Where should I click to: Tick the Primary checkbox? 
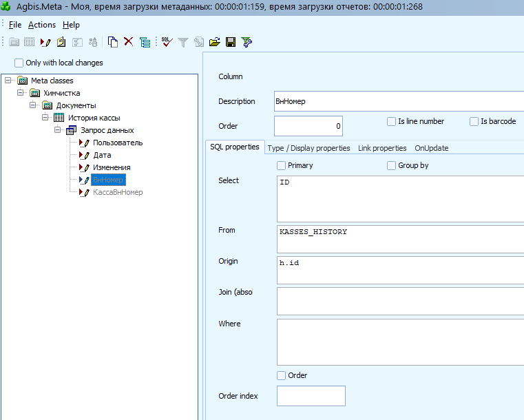pos(281,165)
